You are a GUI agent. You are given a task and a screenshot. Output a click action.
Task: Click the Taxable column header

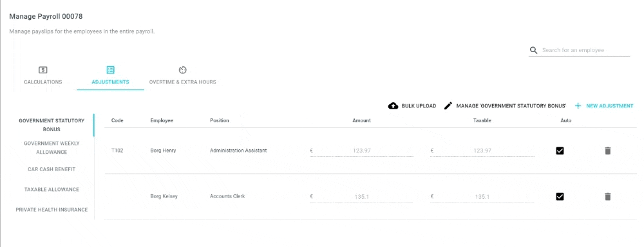click(x=482, y=121)
